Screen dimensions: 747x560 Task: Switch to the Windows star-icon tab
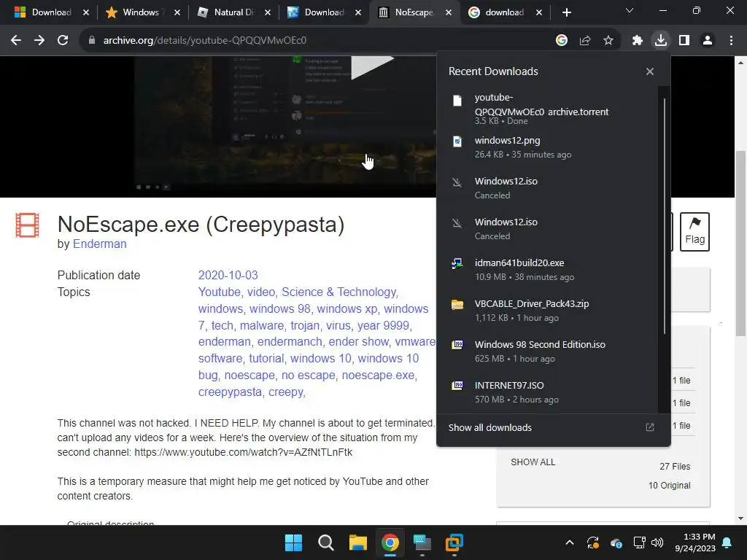(141, 12)
